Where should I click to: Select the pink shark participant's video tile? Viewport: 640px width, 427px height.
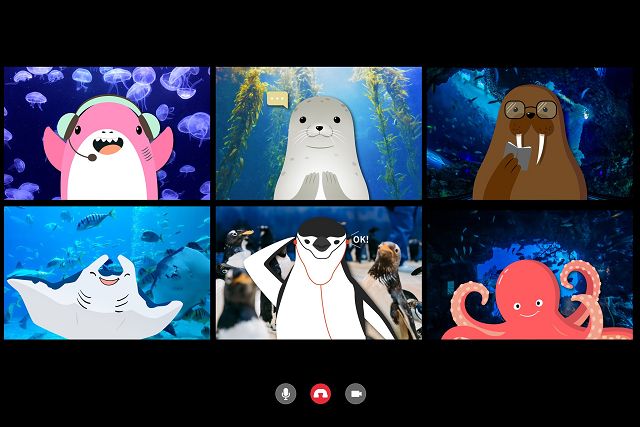pyautogui.click(x=107, y=133)
